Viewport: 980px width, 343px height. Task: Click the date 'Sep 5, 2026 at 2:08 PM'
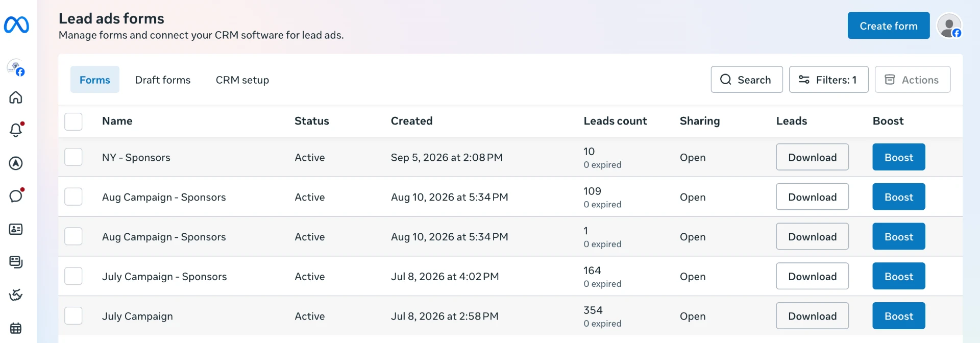click(447, 158)
